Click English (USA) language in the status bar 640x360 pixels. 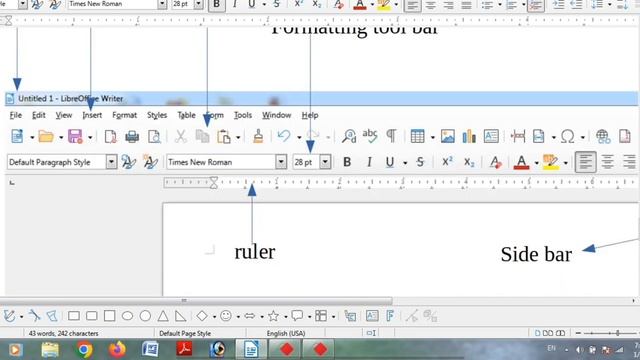[286, 333]
